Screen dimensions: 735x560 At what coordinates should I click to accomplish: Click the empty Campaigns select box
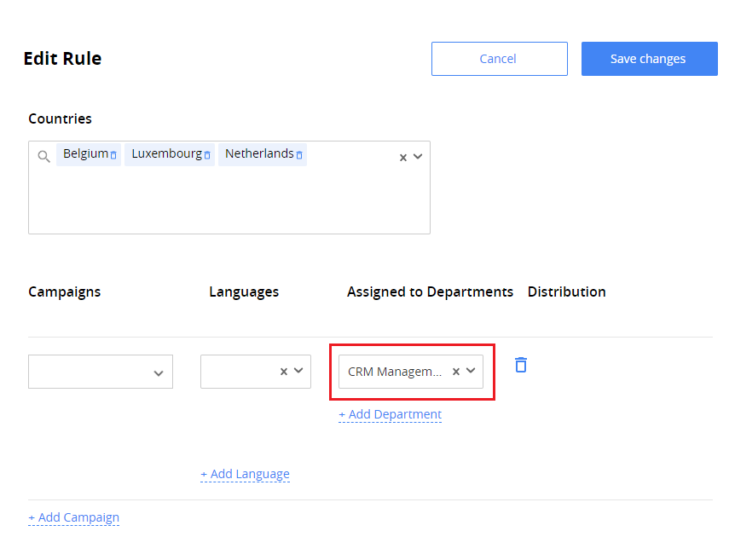(94, 372)
